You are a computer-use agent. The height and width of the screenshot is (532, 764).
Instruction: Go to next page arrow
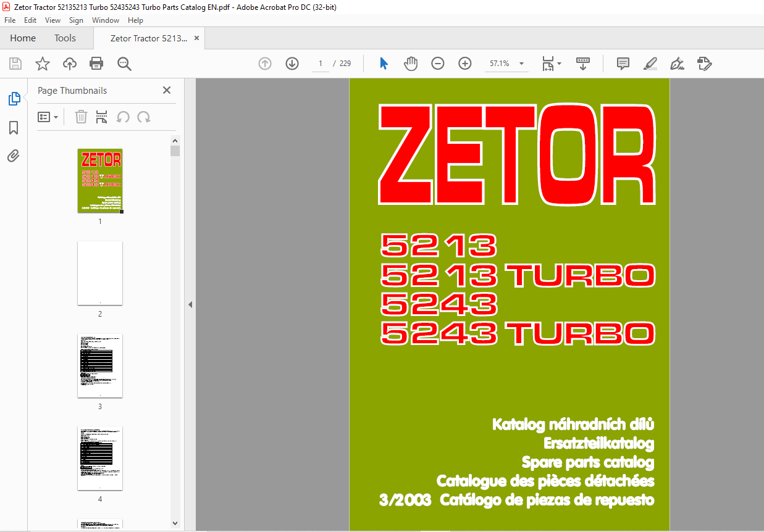coord(292,64)
